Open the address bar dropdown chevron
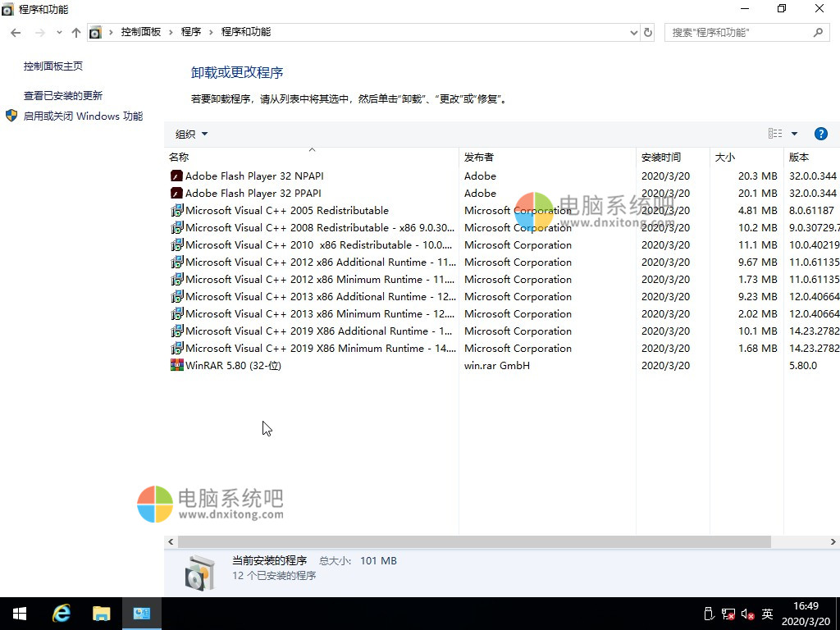 coord(632,31)
